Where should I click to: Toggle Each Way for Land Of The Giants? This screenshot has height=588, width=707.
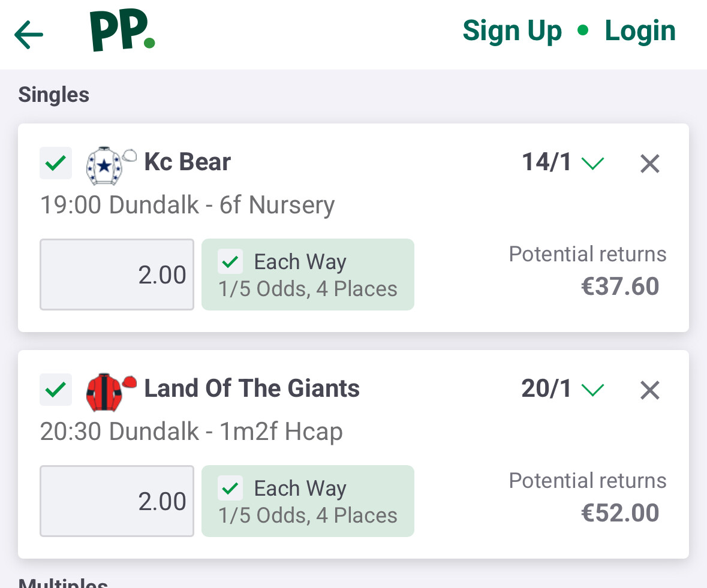[x=231, y=489]
